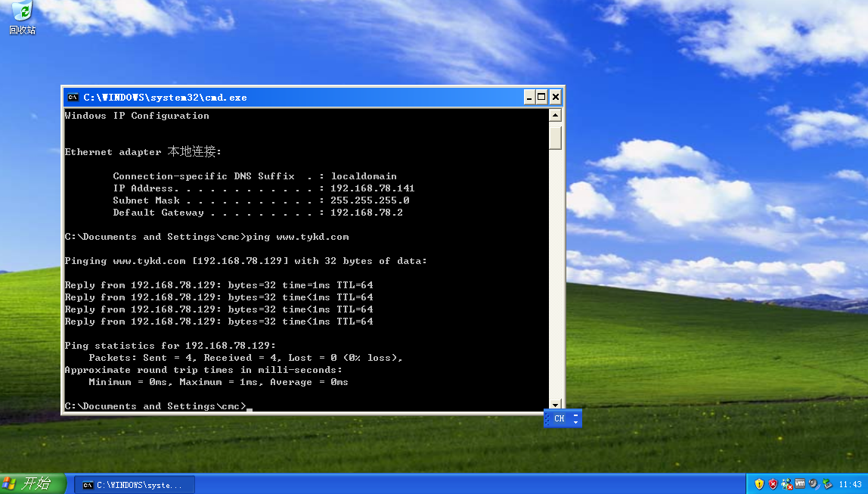Open the red shield security alert tray icon
Image resolution: width=868 pixels, height=494 pixels.
[773, 484]
